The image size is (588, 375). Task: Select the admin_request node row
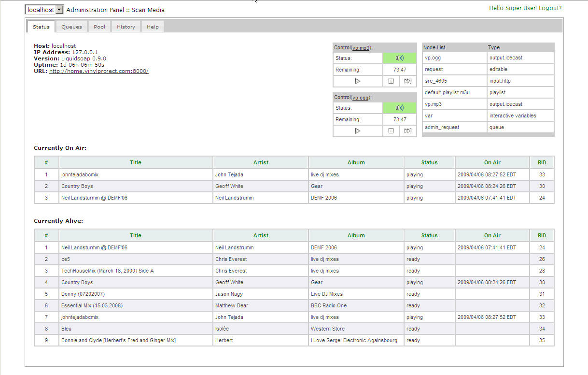point(442,127)
